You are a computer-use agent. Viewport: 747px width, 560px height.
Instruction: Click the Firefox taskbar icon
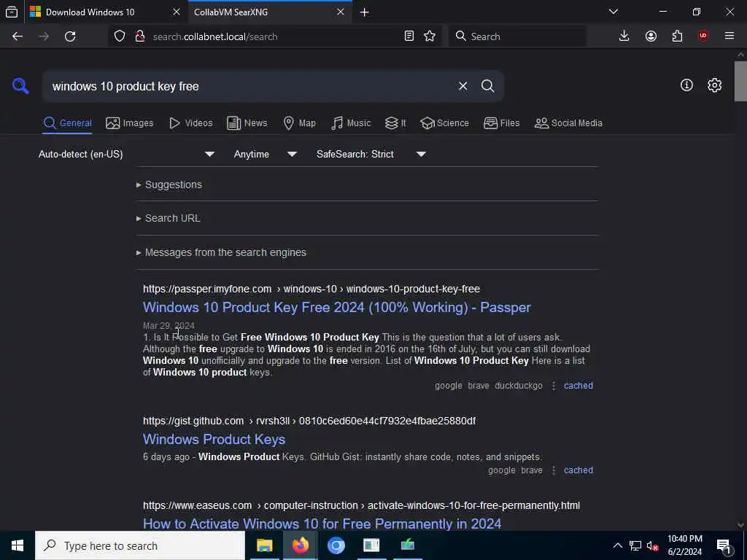click(300, 545)
